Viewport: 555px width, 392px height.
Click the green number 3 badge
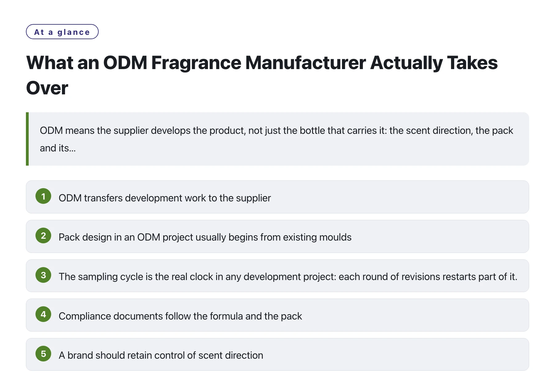(x=43, y=275)
